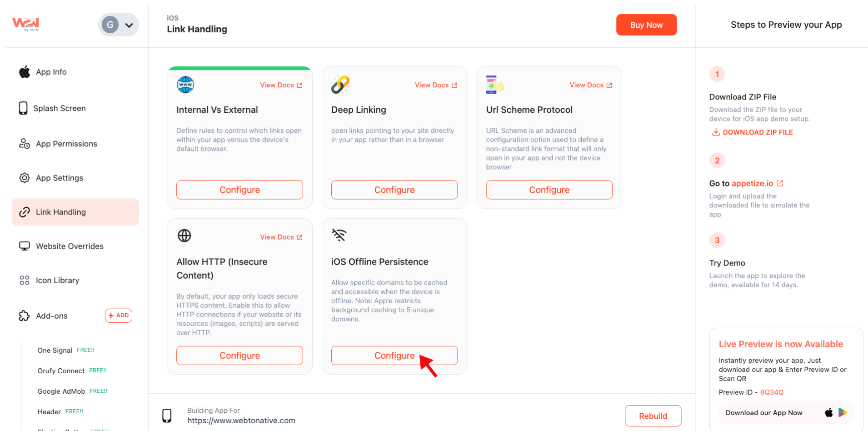Viewport: 868px width, 431px height.
Task: Click the Google Play store icon
Action: [843, 412]
